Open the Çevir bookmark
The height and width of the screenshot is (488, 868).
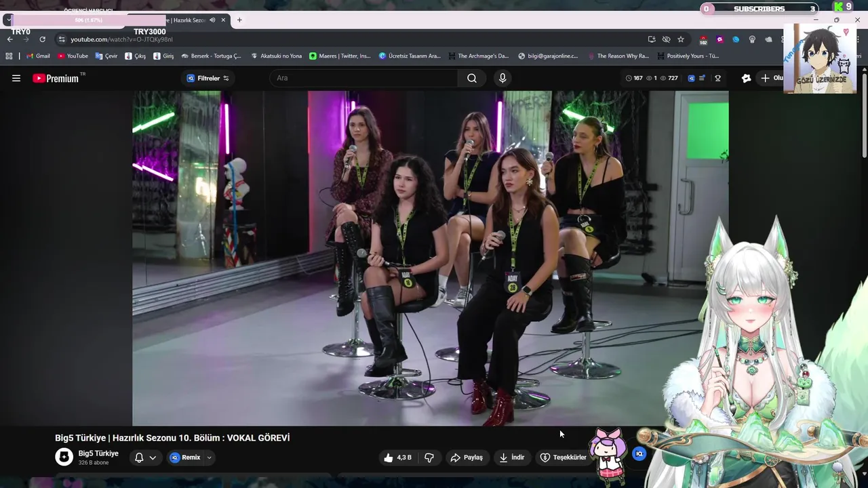point(106,56)
